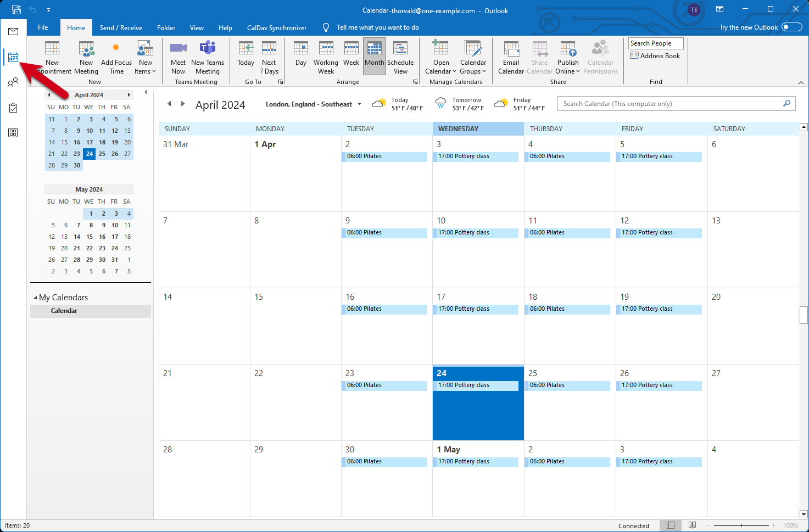Click the zoom slider in status bar
This screenshot has height=532, width=809.
pyautogui.click(x=741, y=525)
